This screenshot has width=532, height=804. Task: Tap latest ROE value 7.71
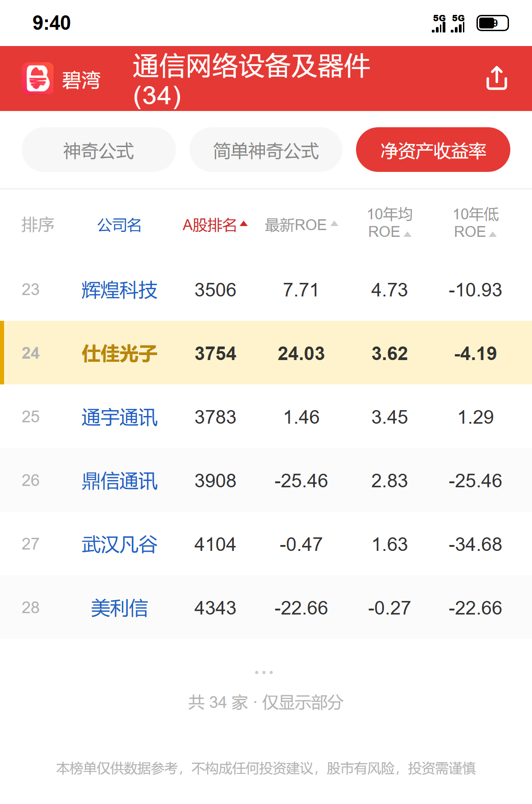[x=301, y=290]
